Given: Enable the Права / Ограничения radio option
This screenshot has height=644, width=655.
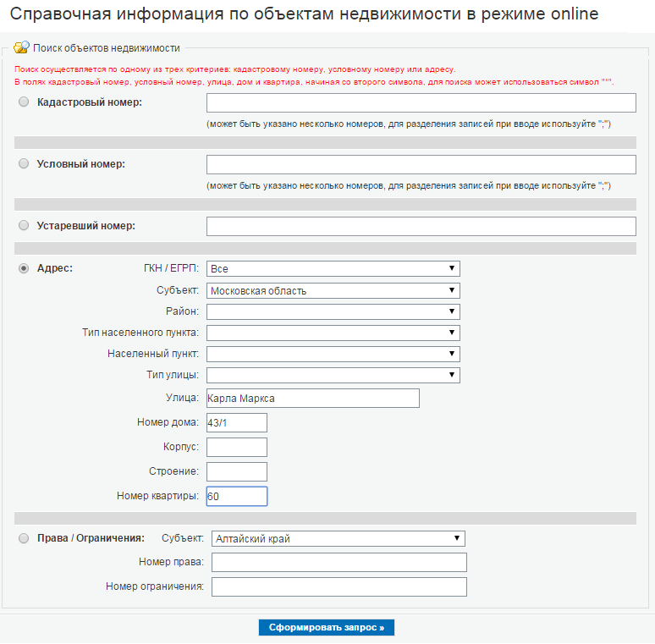Looking at the screenshot, I should coord(24,538).
